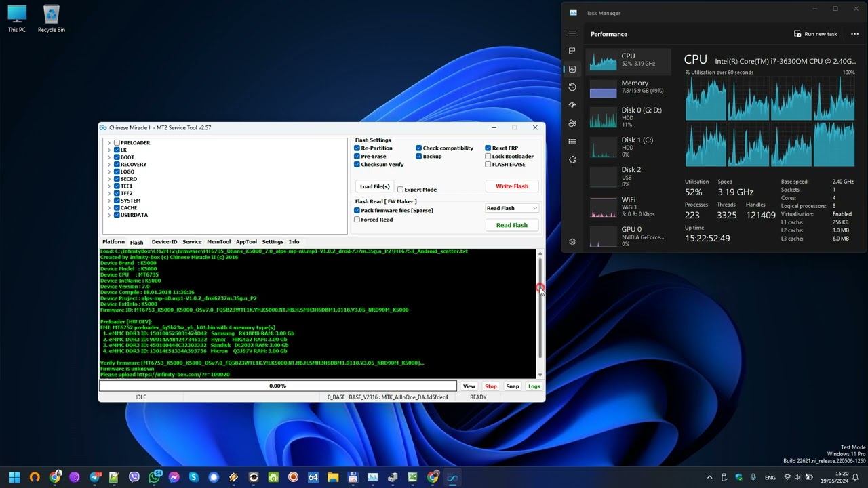Open Task Manager settings gear
868x488 pixels.
coord(572,242)
